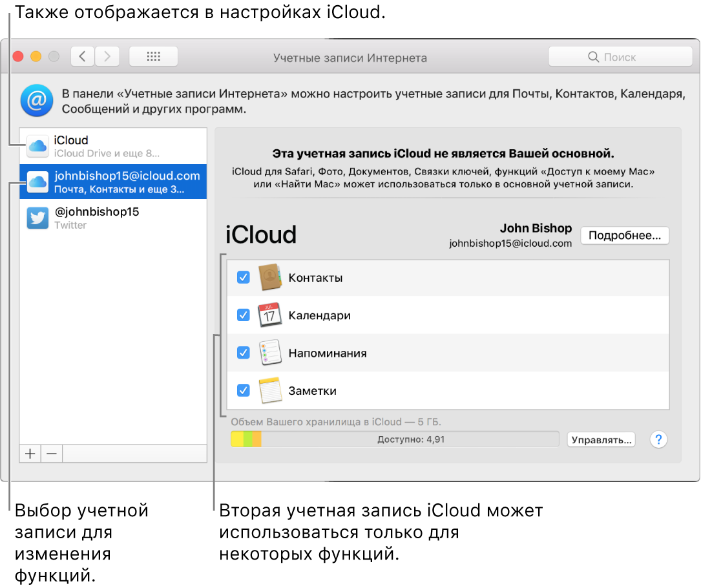Toggle the Заметки checkbox
Image resolution: width=701 pixels, height=588 pixels.
pyautogui.click(x=243, y=390)
